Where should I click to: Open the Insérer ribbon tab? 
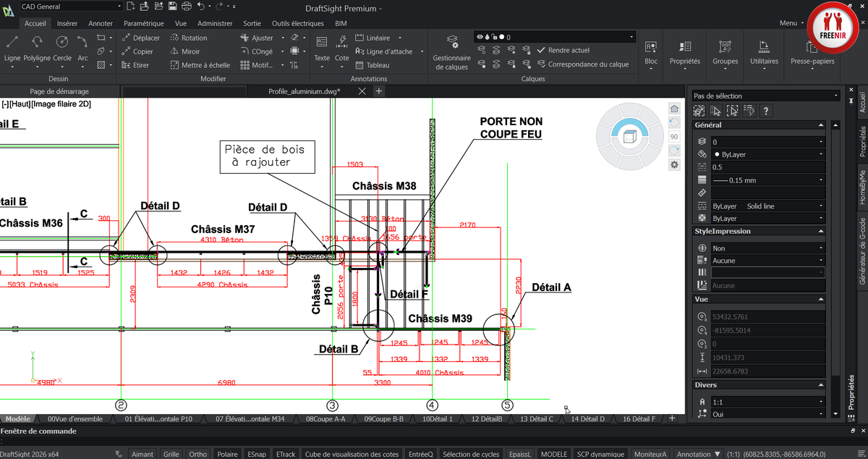tap(67, 23)
